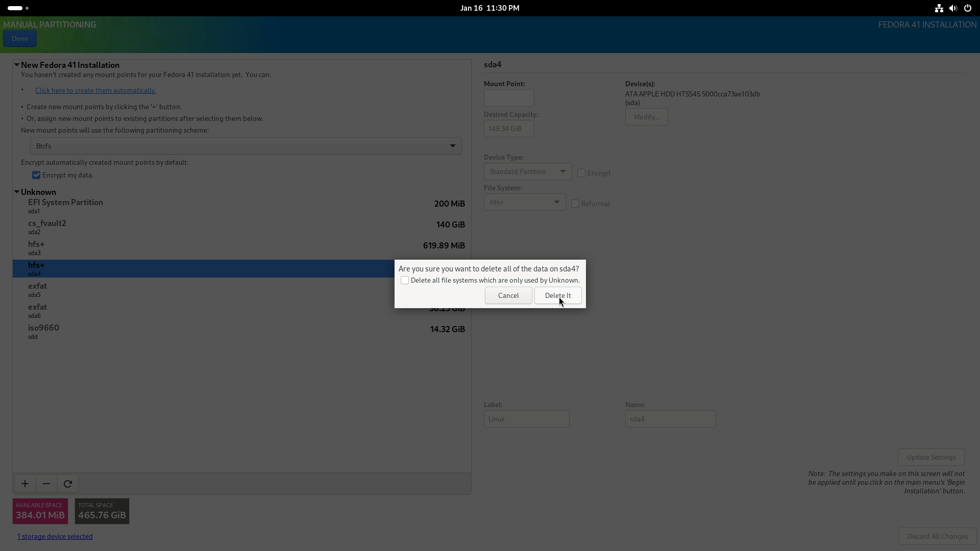The image size is (980, 551).
Task: Click the 619.89 MiB size value
Action: coord(444,245)
